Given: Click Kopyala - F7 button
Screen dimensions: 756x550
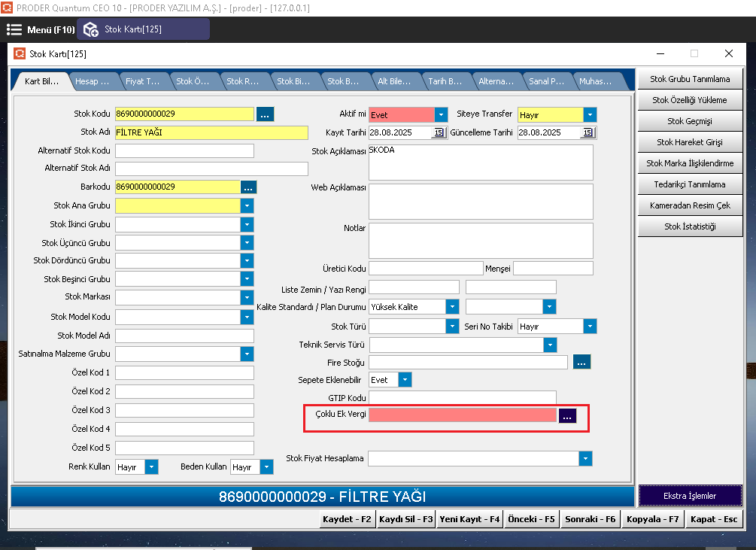Looking at the screenshot, I should 653,519.
